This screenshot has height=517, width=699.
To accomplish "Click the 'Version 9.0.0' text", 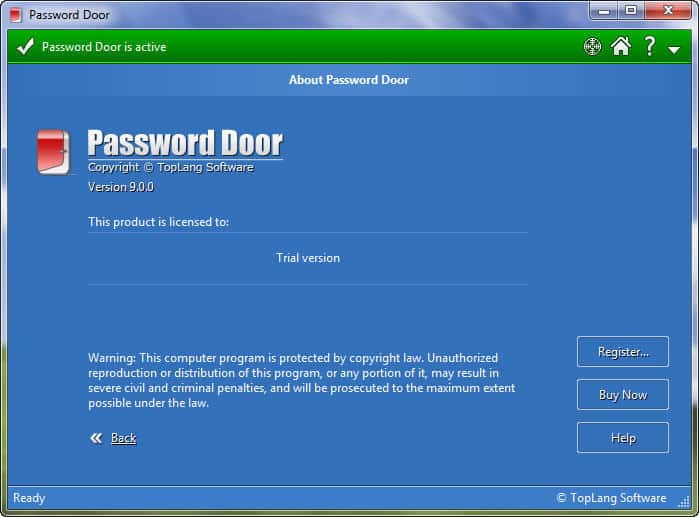I will click(121, 187).
